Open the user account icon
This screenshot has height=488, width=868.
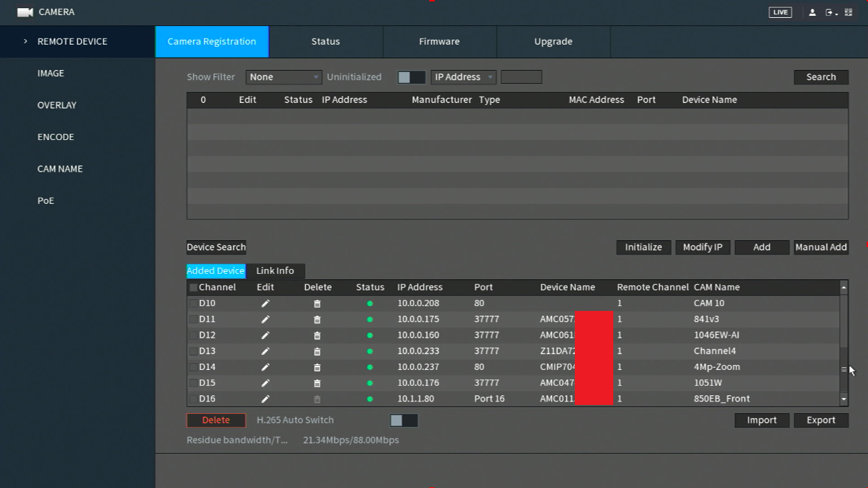coord(812,12)
